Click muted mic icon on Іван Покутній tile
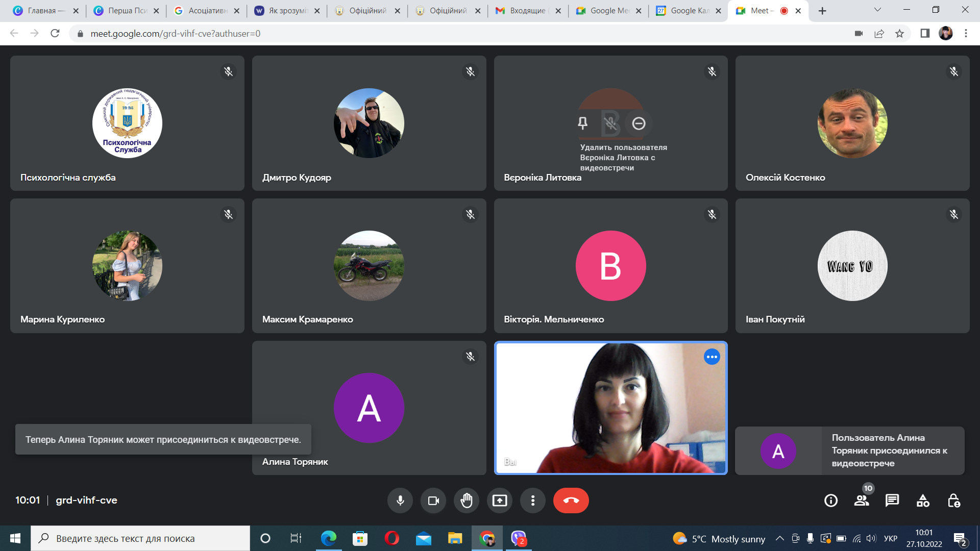The height and width of the screenshot is (551, 980). click(953, 214)
